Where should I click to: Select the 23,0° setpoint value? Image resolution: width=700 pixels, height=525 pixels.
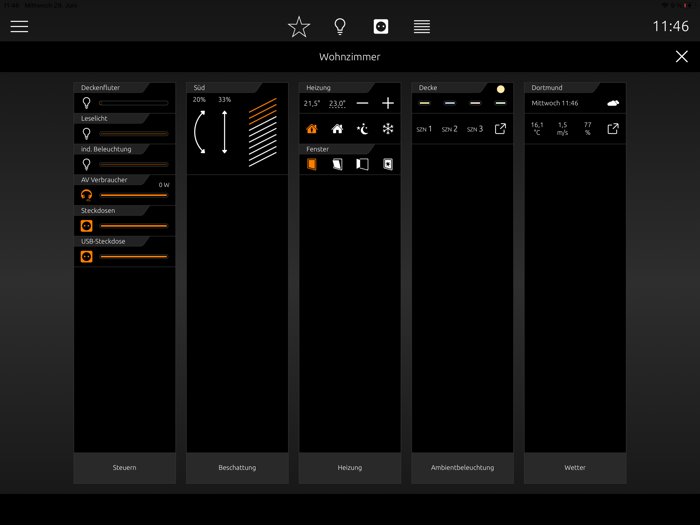337,104
